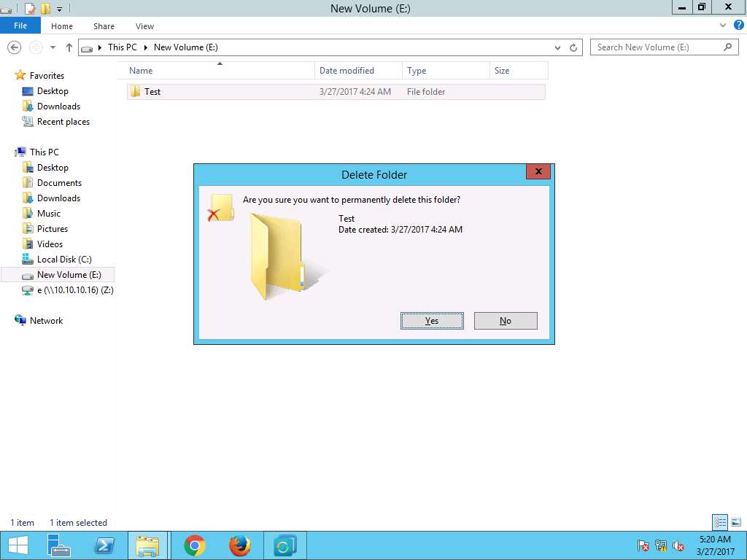The height and width of the screenshot is (560, 747).
Task: Click the drive icon in the address bar
Action: (x=87, y=47)
